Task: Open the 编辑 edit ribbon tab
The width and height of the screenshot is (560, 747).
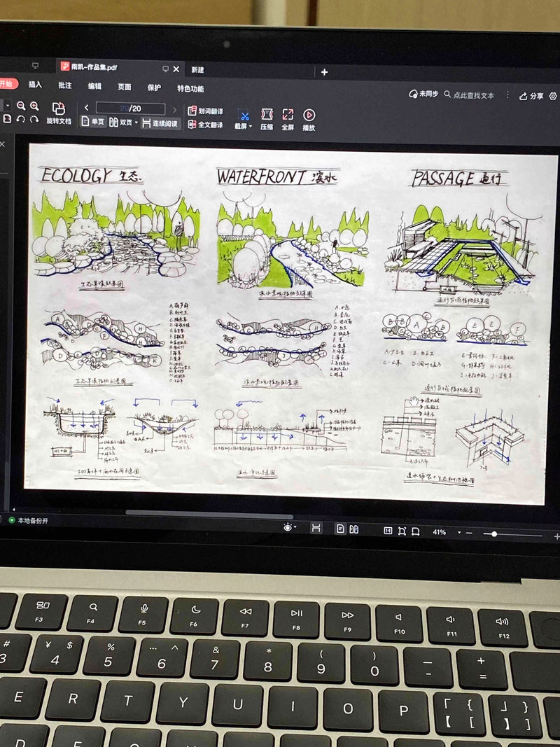Action: coord(94,86)
